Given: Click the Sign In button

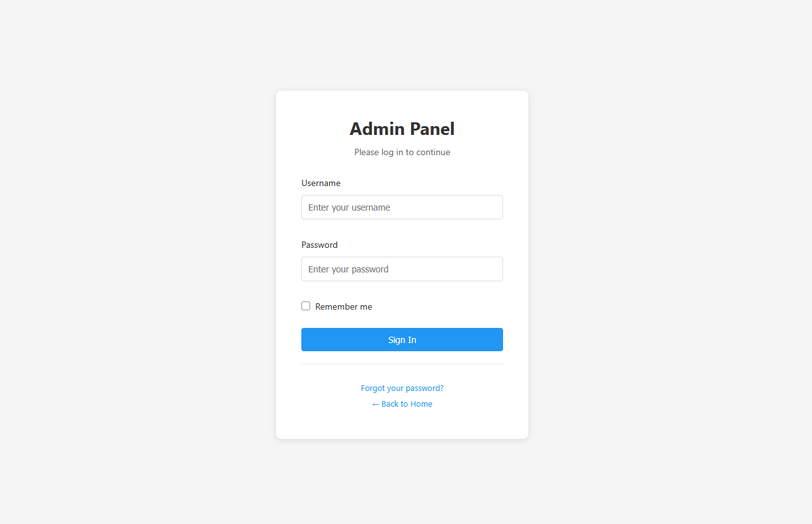Looking at the screenshot, I should [x=402, y=339].
